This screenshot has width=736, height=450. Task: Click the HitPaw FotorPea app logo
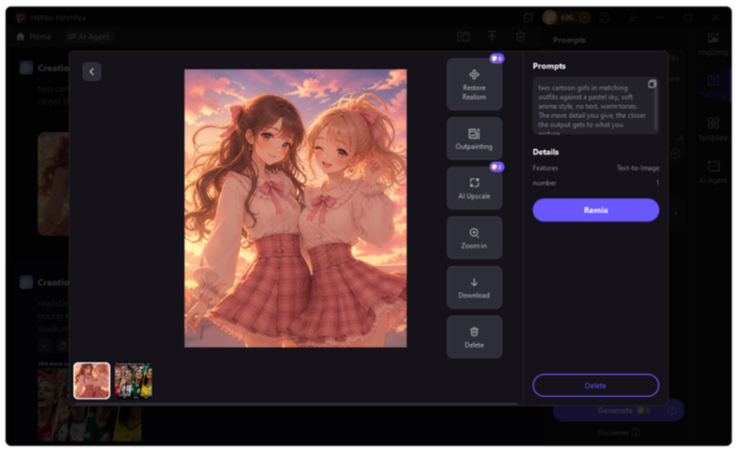[x=21, y=18]
